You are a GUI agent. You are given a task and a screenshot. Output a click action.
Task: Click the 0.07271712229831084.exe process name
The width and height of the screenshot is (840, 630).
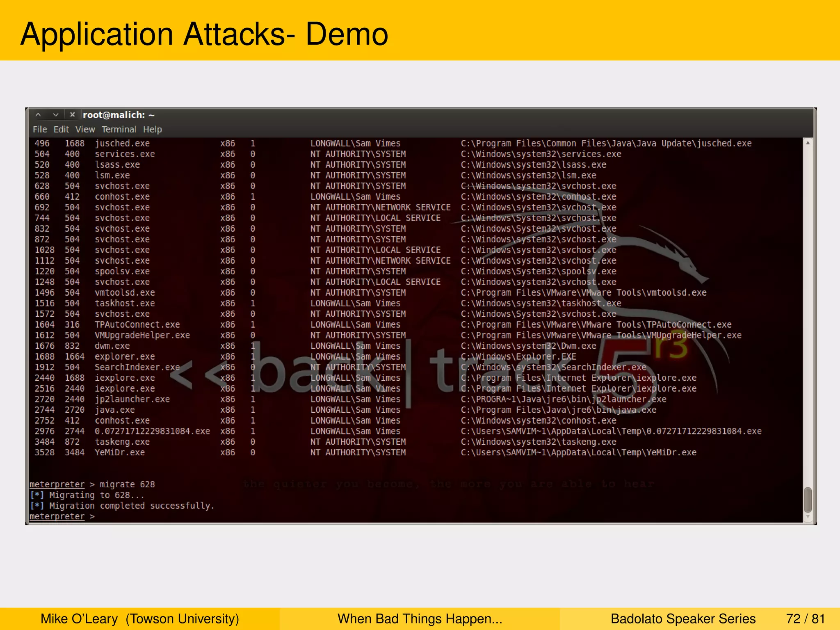point(152,431)
